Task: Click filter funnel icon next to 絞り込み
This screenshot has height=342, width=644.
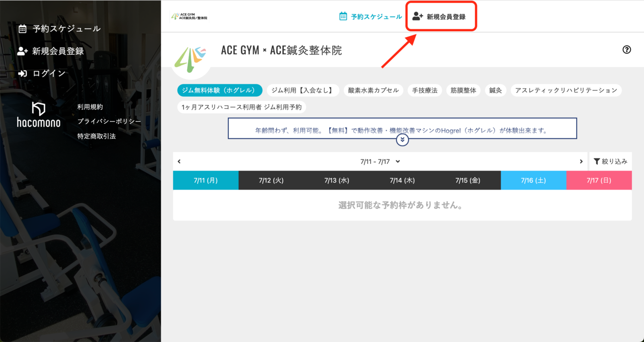Action: coord(597,161)
